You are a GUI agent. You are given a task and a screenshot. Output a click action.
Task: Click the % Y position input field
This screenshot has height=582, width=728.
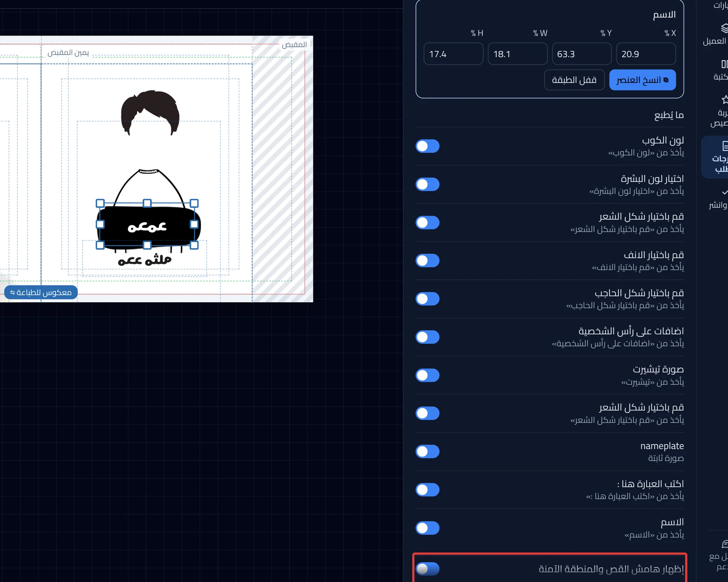coord(582,54)
